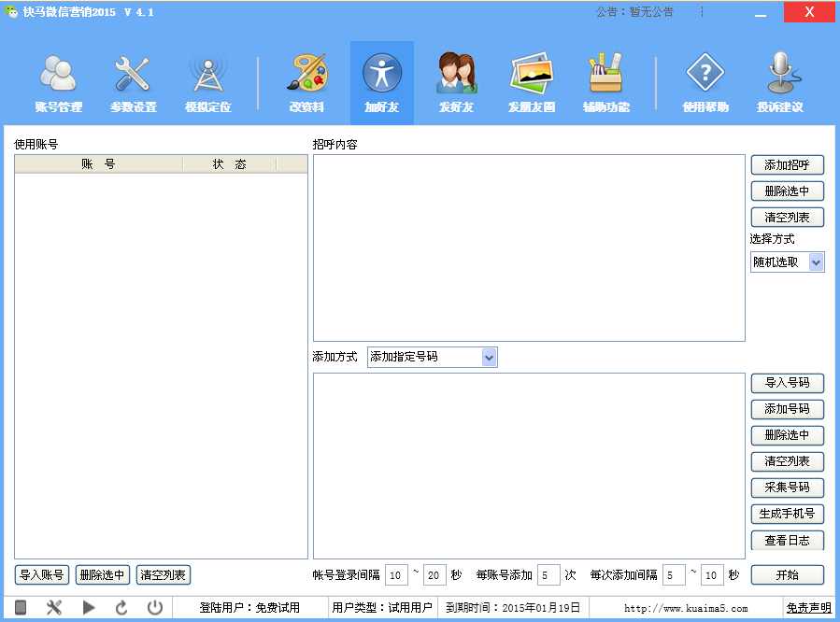The width and height of the screenshot is (840, 622).
Task: Click 查看日志 view log button
Action: [787, 540]
